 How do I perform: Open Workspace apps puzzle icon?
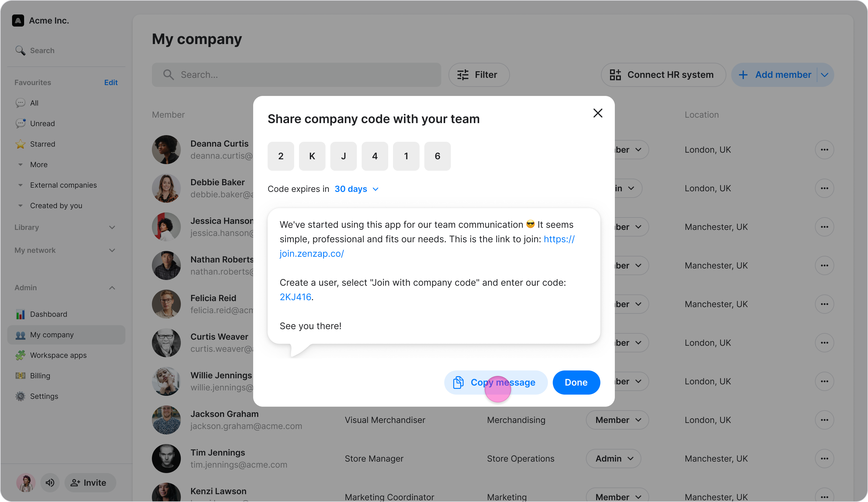point(20,355)
